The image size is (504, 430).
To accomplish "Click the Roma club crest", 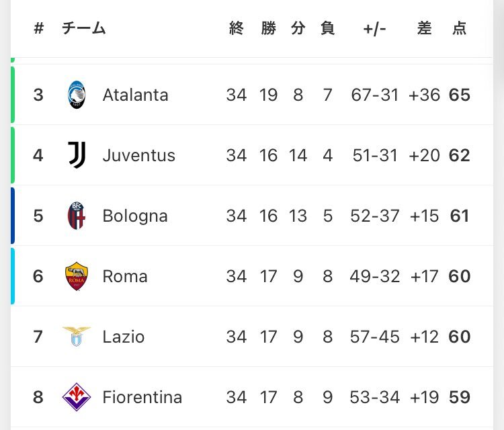I will click(77, 276).
